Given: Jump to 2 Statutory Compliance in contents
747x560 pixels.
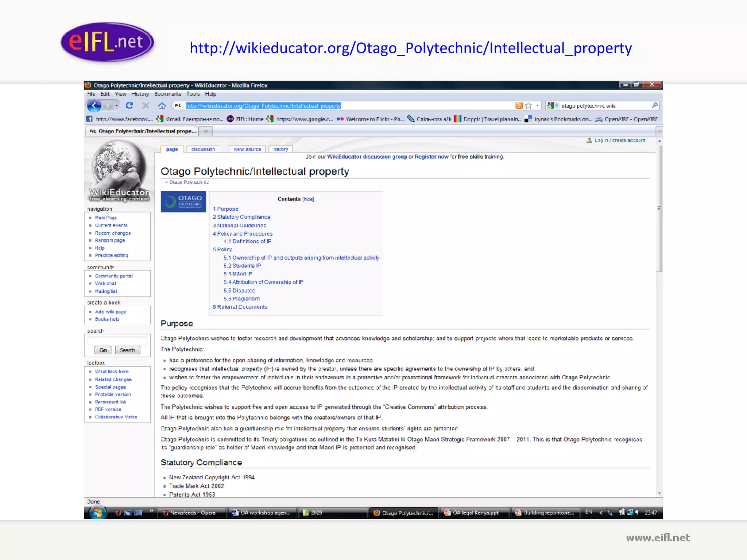Looking at the screenshot, I should coord(241,217).
